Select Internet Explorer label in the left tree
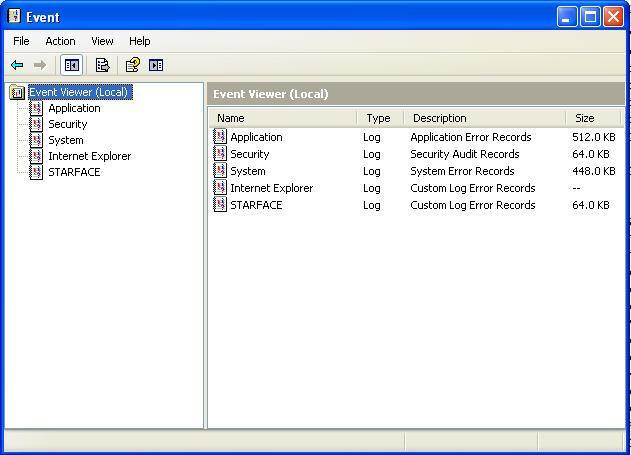 (90, 156)
